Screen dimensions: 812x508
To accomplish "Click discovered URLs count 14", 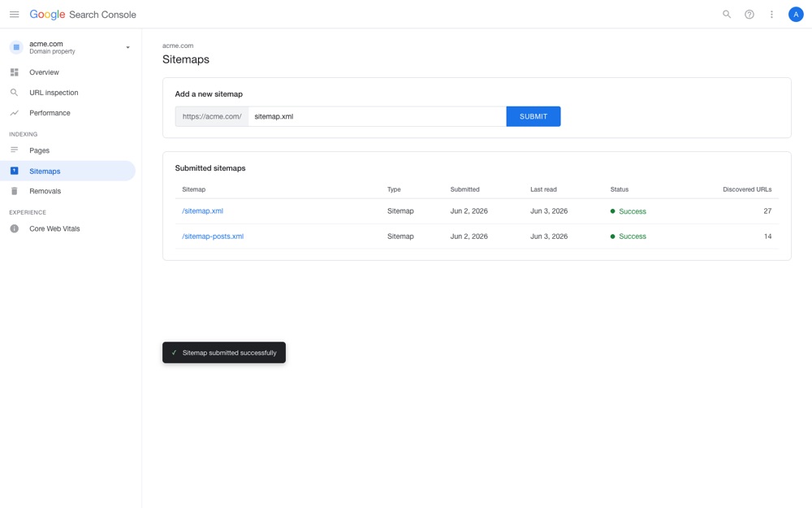I will [x=767, y=236].
